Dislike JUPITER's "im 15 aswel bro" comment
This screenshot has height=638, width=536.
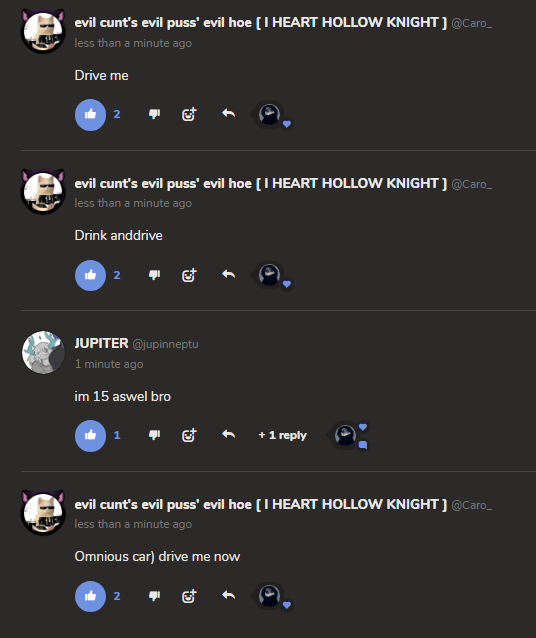point(154,435)
